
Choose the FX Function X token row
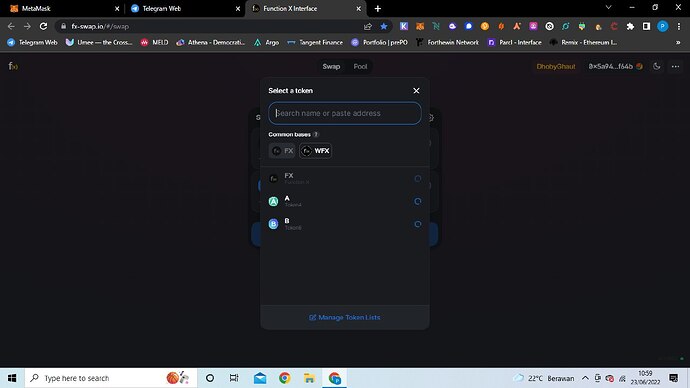[345, 178]
